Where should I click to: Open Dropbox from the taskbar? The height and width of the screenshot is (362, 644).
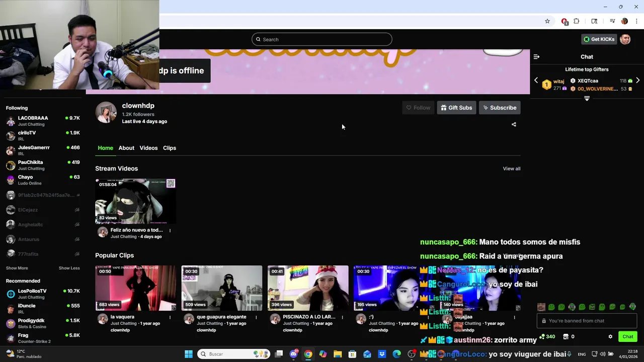382,354
